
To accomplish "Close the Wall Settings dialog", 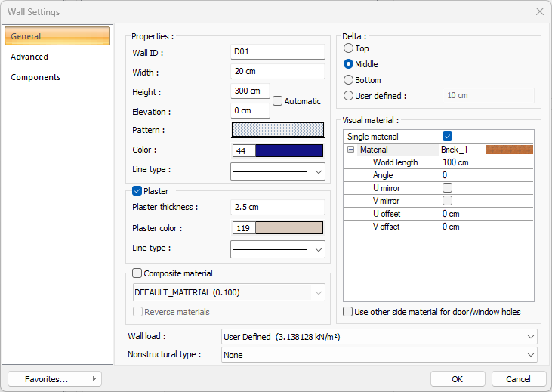I will (539, 11).
